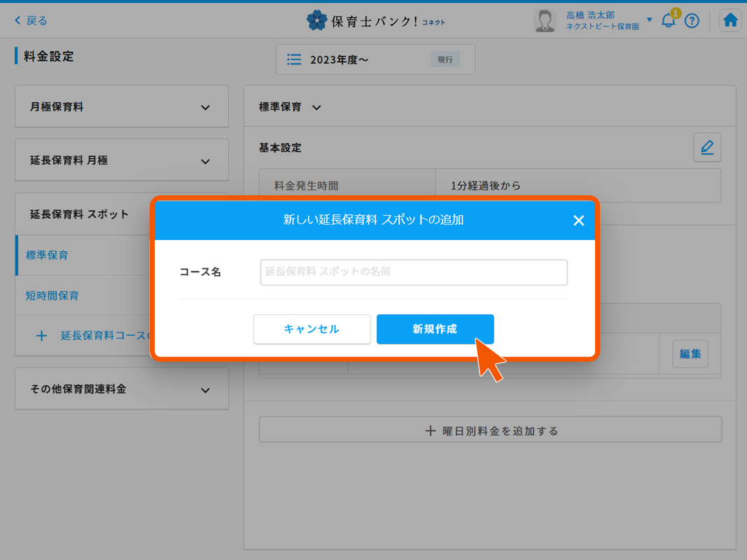747x560 pixels.
Task: Close the スポット追加 dialog with the X
Action: (579, 220)
